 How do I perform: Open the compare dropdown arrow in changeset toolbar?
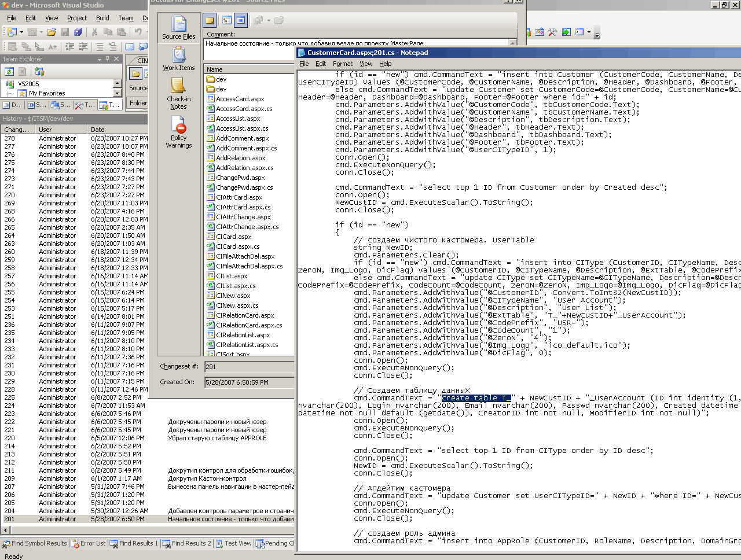(269, 21)
